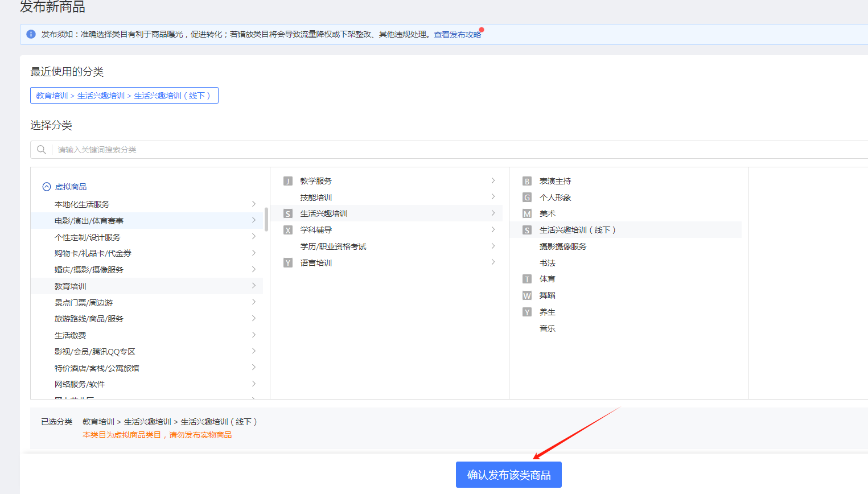Expand 语言培训 chevron arrow
The image size is (868, 494).
(493, 262)
